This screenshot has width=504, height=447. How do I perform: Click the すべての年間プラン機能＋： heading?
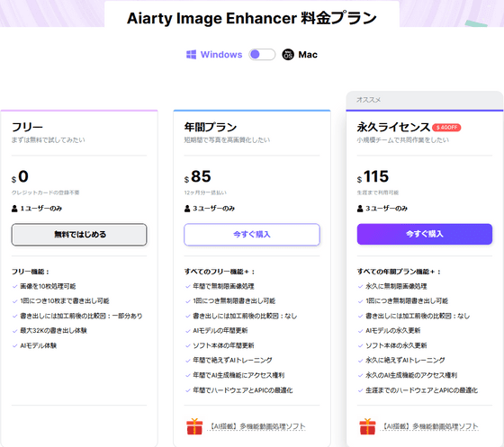[399, 272]
